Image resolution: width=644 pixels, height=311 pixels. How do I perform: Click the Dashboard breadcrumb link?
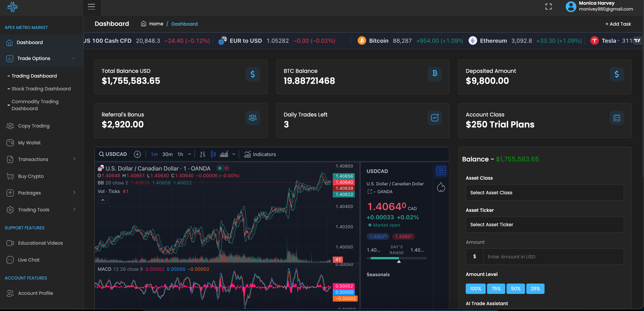pyautogui.click(x=185, y=24)
